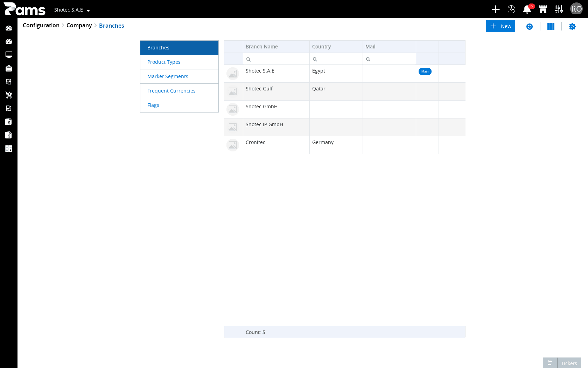Open squares icon just above the shopping cart
The width and height of the screenshot is (588, 368).
coord(9,82)
